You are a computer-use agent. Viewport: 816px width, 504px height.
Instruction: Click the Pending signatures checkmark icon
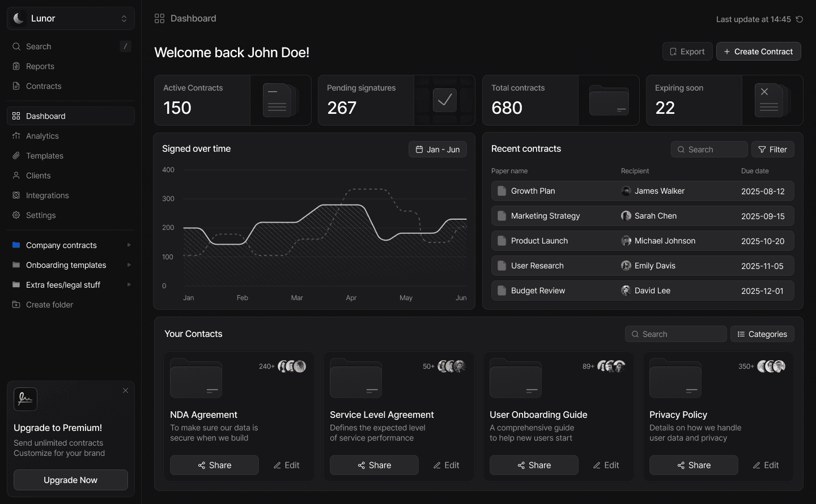pyautogui.click(x=445, y=100)
